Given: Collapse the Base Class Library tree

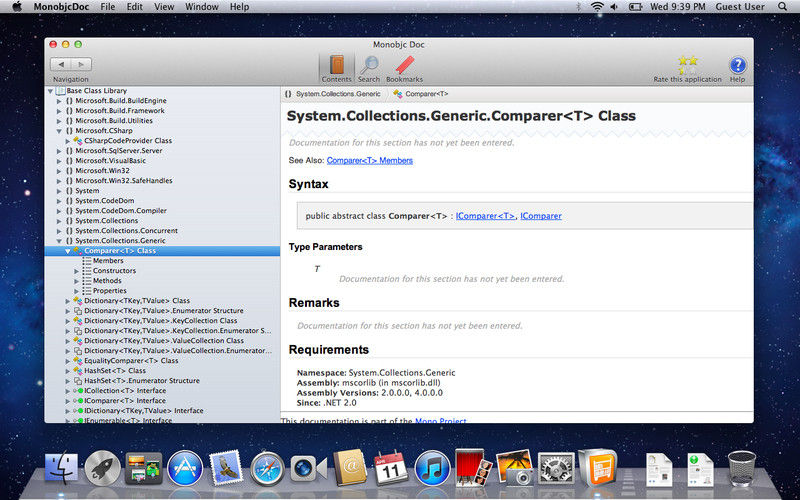Looking at the screenshot, I should pos(50,91).
